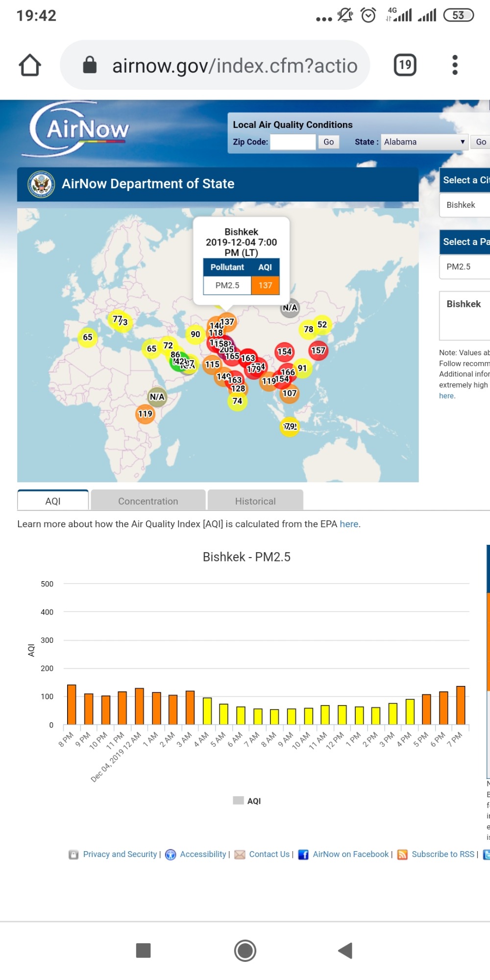The image size is (490, 980).
Task: Click the Department of State seal
Action: tap(41, 184)
